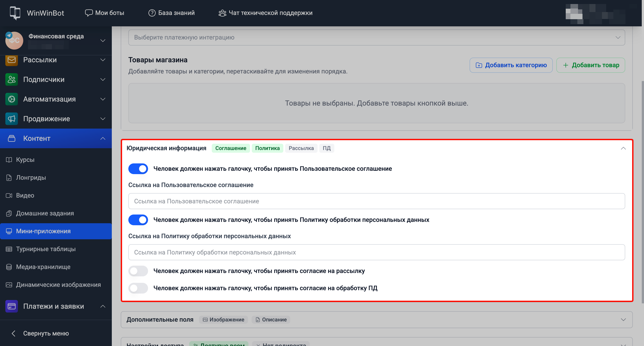Disable the Пользовательское соглашение checkbox toggle
644x346 pixels.
[x=138, y=169]
